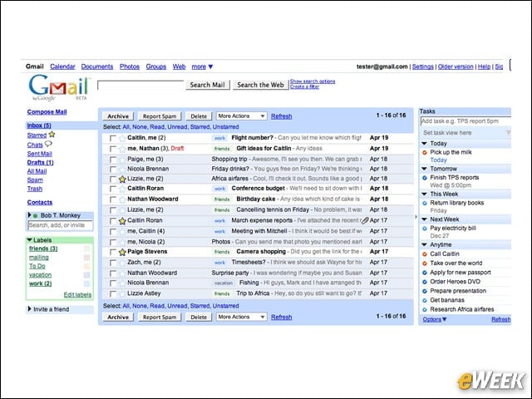Unstar the Lizzie, me Africa airfares email
This screenshot has width=532, height=399.
click(122, 180)
